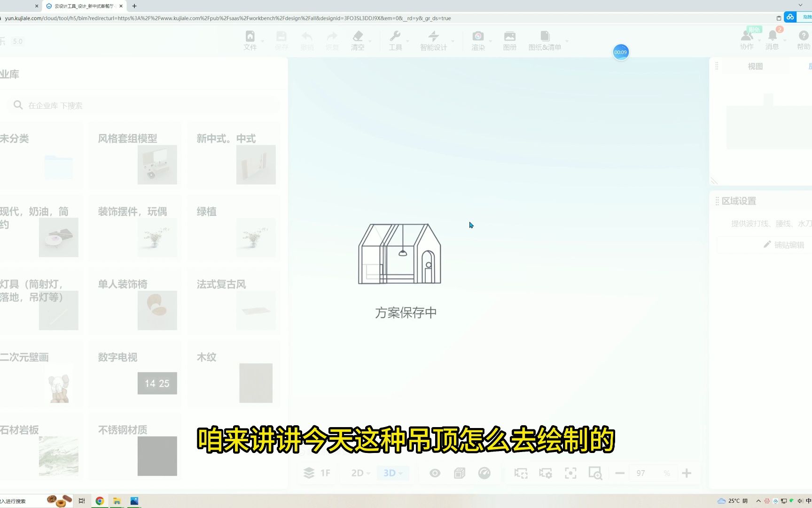The image size is (812, 508).
Task: Open a new browser tab
Action: pyautogui.click(x=134, y=6)
